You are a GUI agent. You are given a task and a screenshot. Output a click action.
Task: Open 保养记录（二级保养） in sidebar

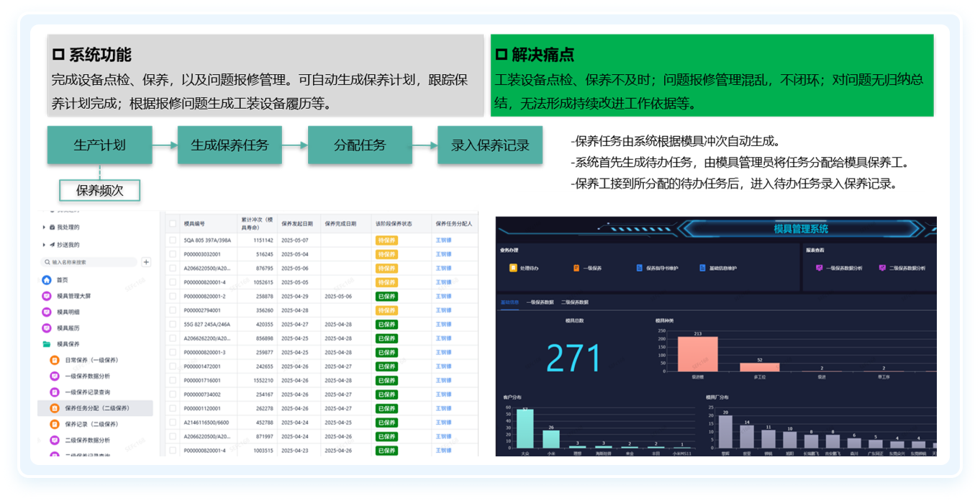coord(91,424)
